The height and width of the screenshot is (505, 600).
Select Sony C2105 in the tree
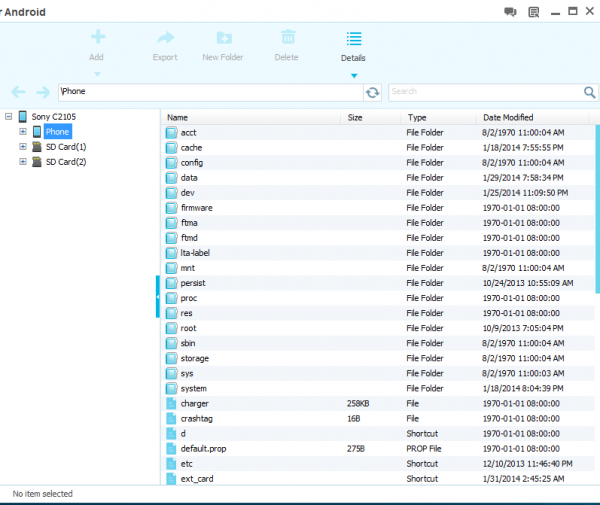pyautogui.click(x=54, y=117)
